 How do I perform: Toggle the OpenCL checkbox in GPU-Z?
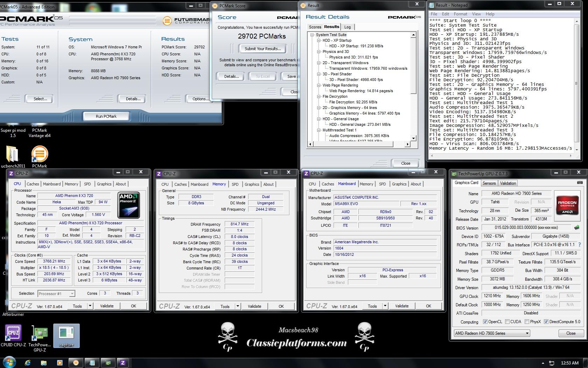485,322
